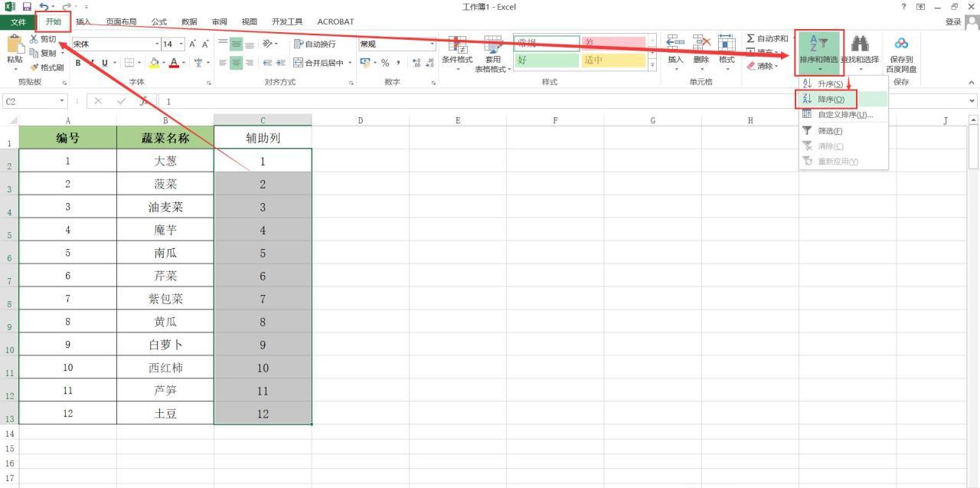Viewport: 980px width, 488px height.
Task: Open Find and Select (查找和选择)
Action: point(860,54)
